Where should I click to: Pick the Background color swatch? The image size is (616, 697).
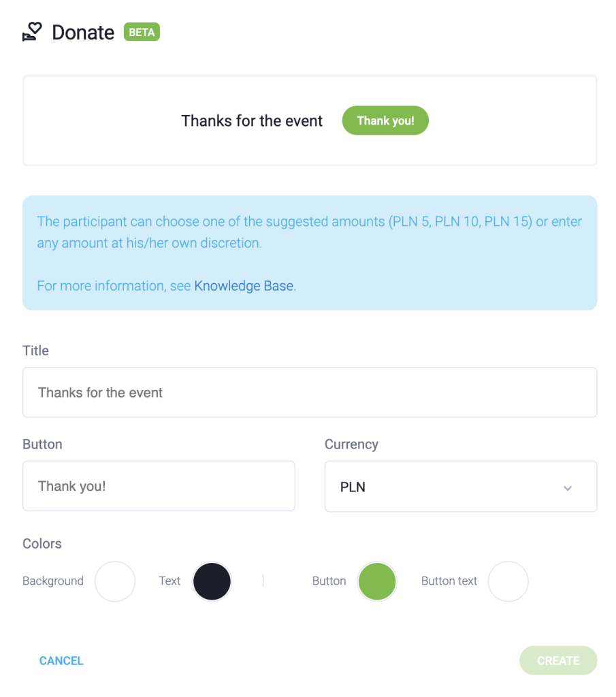point(115,581)
